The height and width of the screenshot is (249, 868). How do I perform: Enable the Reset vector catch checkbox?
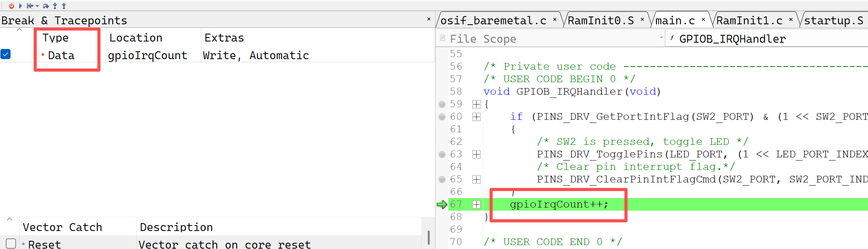(x=11, y=244)
